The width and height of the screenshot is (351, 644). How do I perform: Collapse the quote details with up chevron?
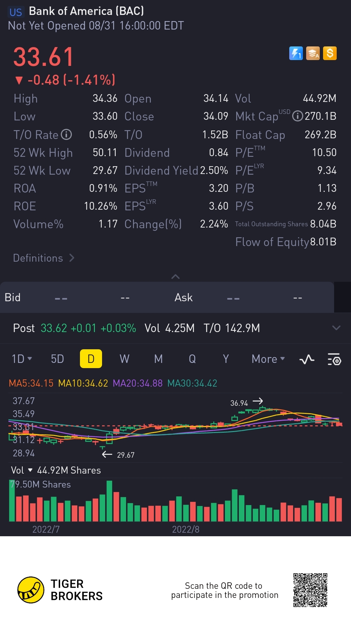click(175, 277)
